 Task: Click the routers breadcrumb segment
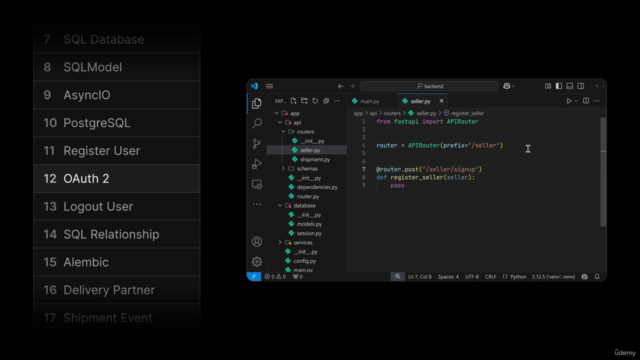(392, 113)
